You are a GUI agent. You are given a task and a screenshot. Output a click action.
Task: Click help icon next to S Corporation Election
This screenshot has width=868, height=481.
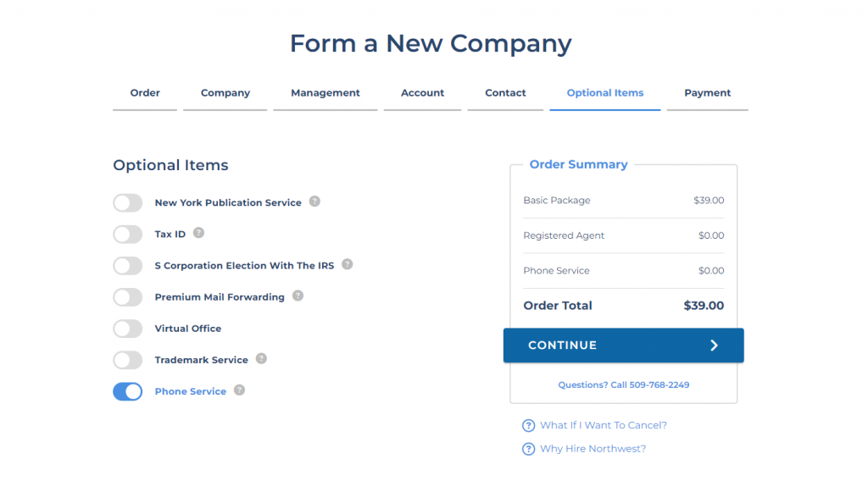pyautogui.click(x=347, y=264)
